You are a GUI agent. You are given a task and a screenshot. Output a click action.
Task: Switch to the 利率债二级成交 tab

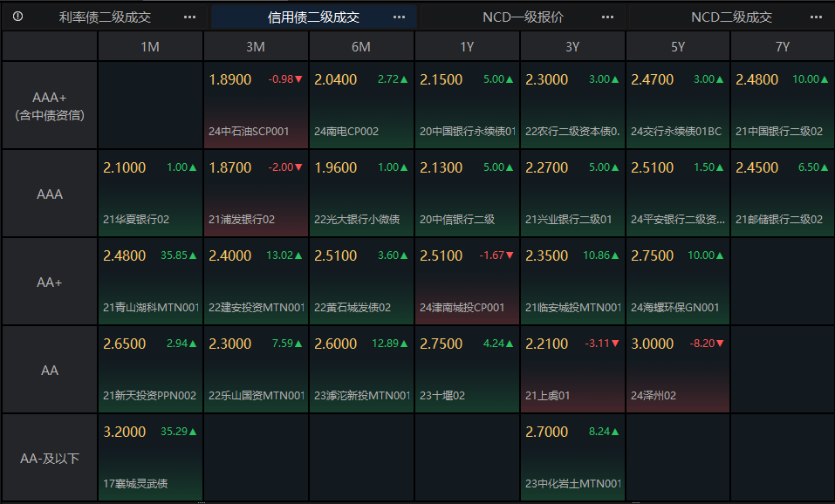105,17
